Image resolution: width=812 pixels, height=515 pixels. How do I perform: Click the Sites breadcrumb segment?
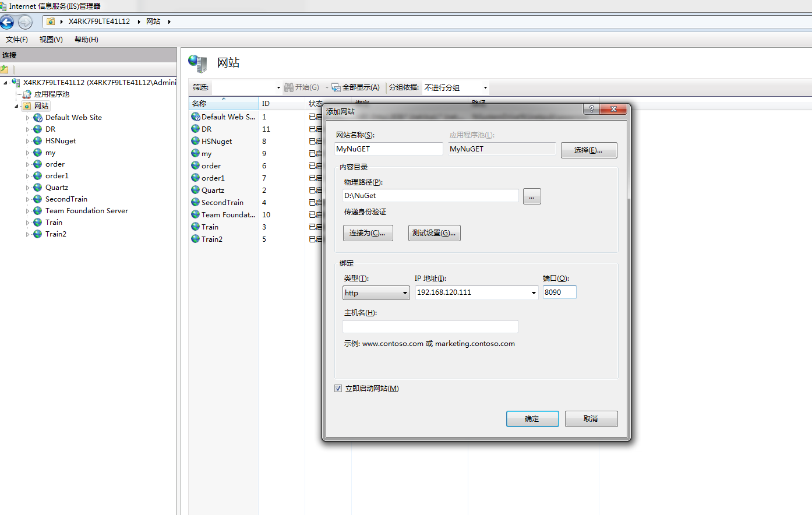point(153,22)
